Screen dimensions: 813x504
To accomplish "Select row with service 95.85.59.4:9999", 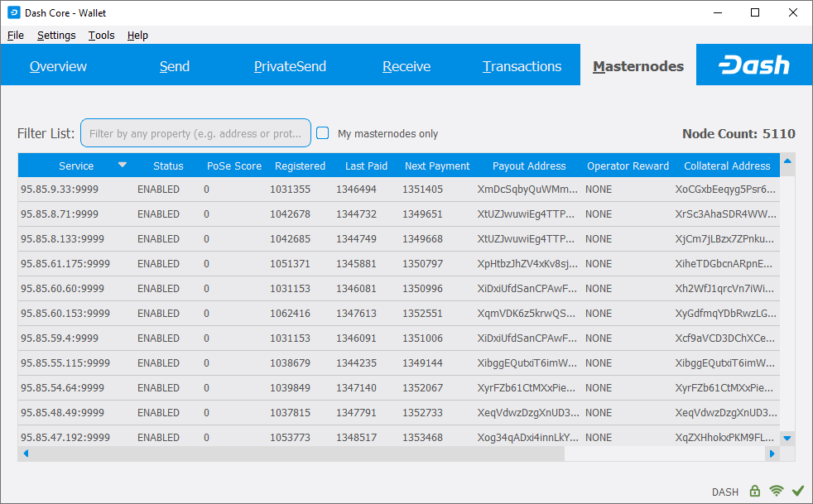I will coord(399,338).
